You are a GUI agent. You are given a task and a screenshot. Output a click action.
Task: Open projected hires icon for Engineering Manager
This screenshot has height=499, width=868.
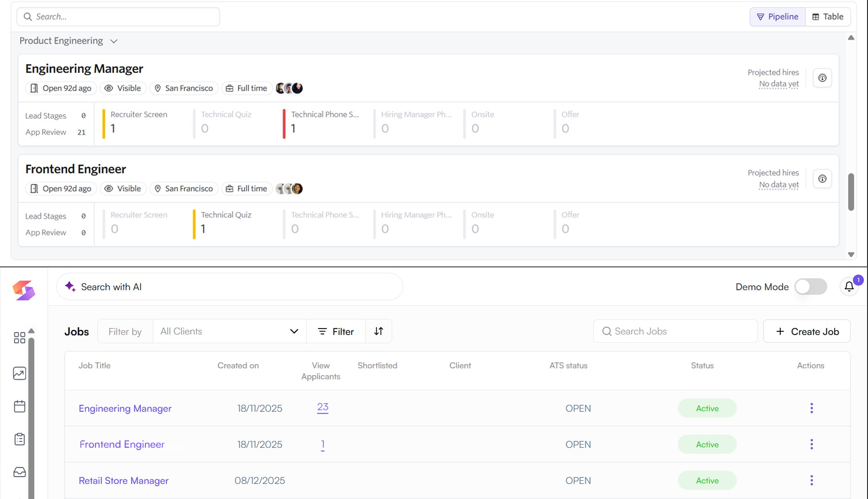point(822,78)
